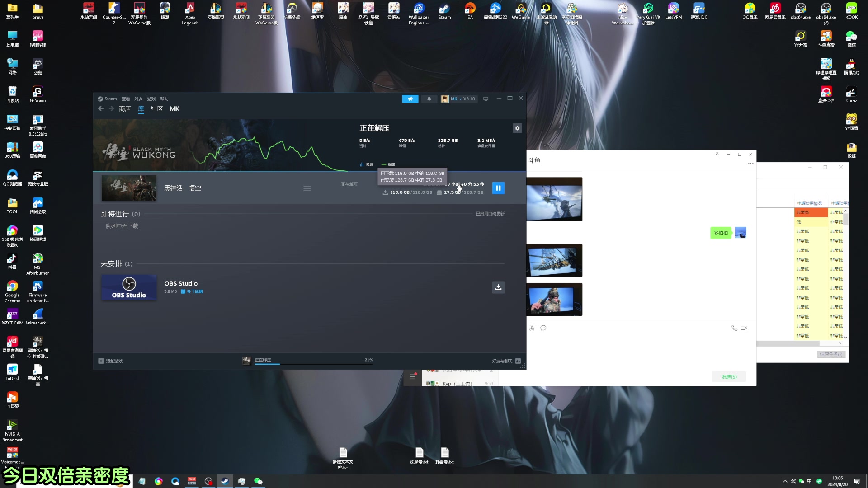
Task: Open the chat screenshot scissors tool
Action: pyautogui.click(x=532, y=328)
